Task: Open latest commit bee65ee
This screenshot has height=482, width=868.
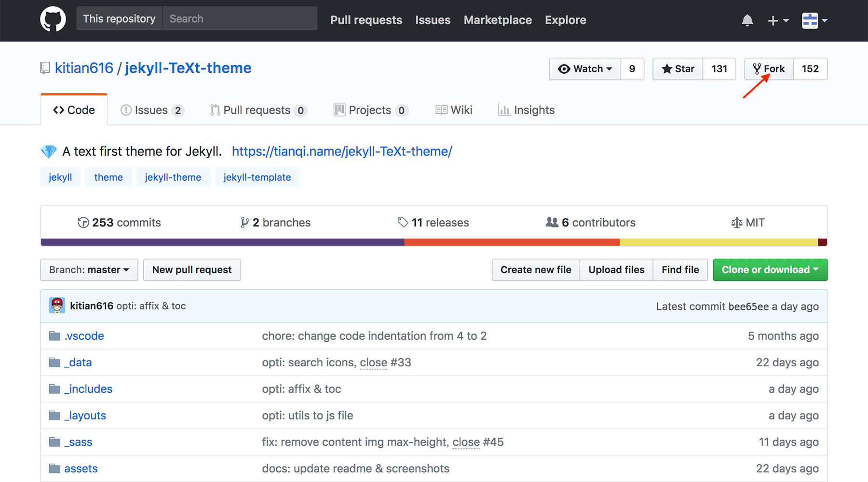Action: coord(748,306)
